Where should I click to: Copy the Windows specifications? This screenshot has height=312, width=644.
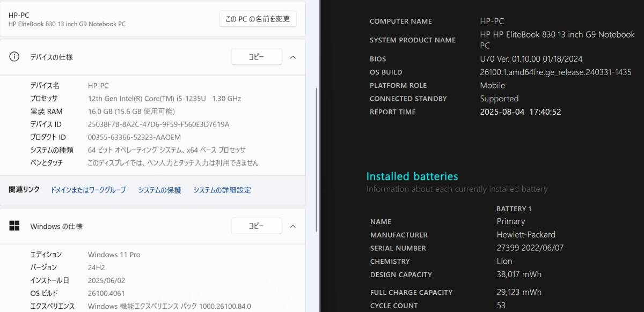click(257, 226)
